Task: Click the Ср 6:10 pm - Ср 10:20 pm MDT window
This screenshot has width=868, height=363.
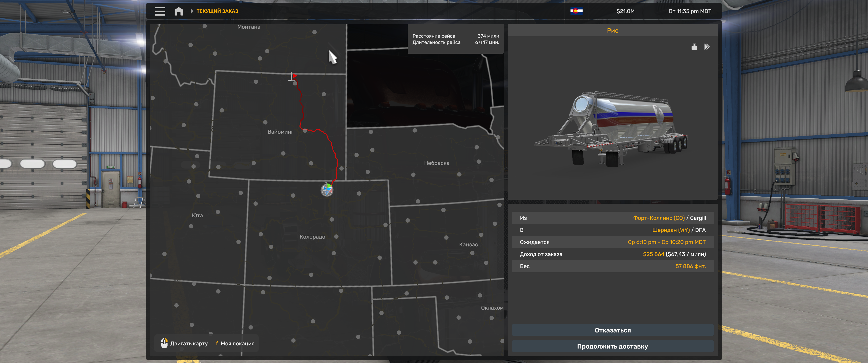Action: tap(666, 242)
